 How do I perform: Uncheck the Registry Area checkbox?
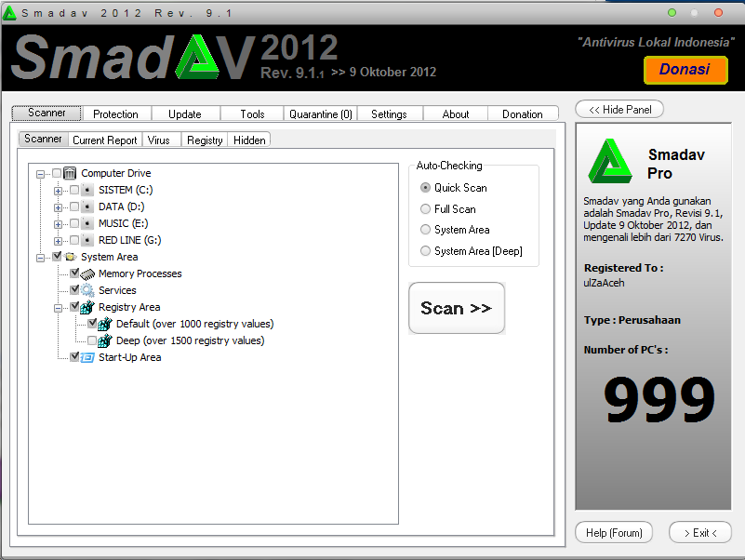[74, 307]
